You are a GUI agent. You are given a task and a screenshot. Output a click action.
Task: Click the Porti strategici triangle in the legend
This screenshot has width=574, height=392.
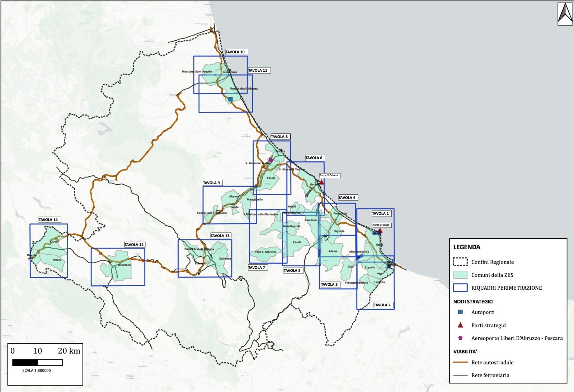pyautogui.click(x=460, y=325)
